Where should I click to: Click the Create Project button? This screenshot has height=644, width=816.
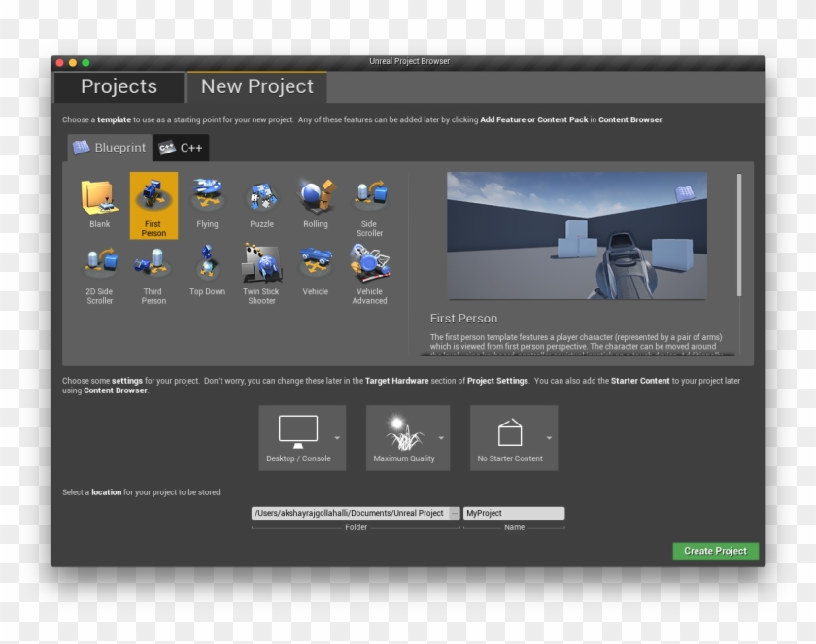(x=716, y=551)
